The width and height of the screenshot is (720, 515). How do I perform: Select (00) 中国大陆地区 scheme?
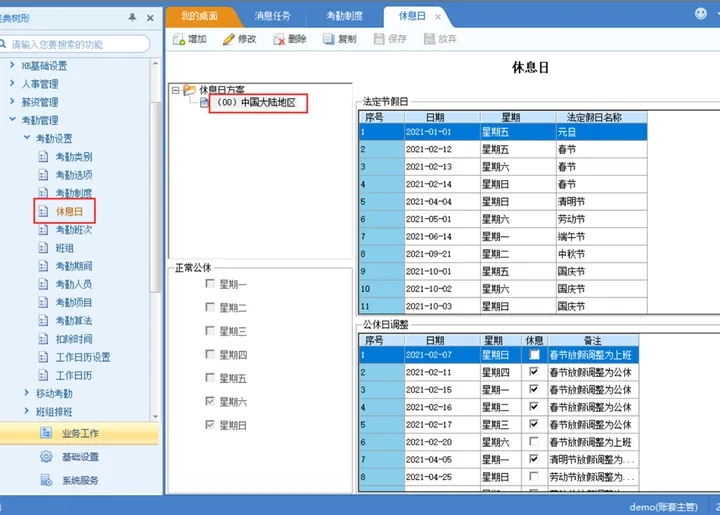[256, 102]
